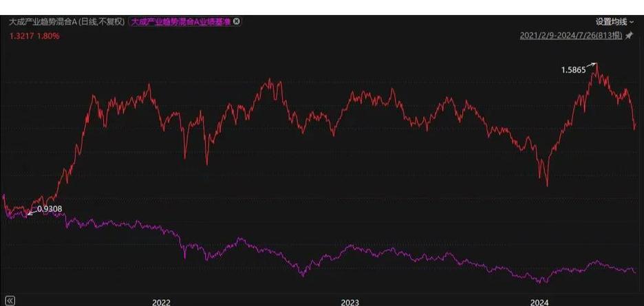Select the purple 大成产业趋势混合A业绩基准 tag
Image resolution: width=644 pixels, height=306 pixels.
pos(181,22)
